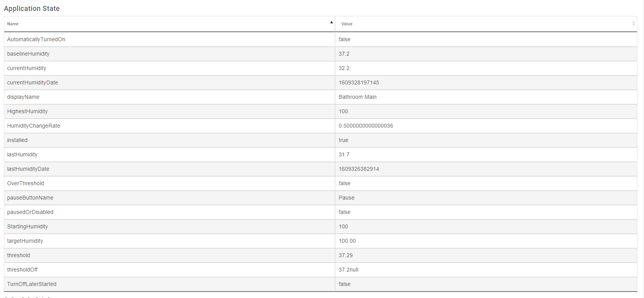Click the lastHumidityDate timestamp value
The height and width of the screenshot is (298, 644).
pos(359,169)
